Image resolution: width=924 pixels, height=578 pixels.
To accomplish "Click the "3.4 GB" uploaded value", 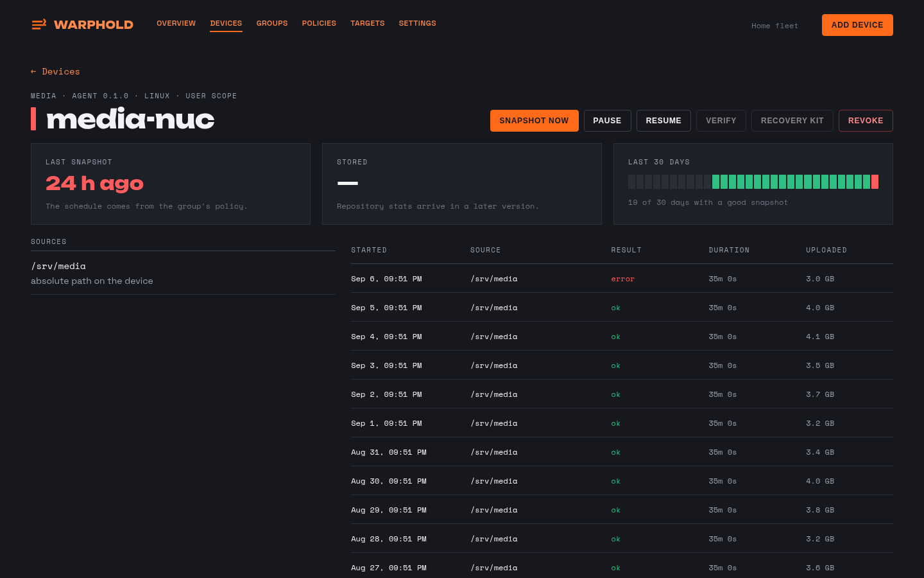I will 820,452.
